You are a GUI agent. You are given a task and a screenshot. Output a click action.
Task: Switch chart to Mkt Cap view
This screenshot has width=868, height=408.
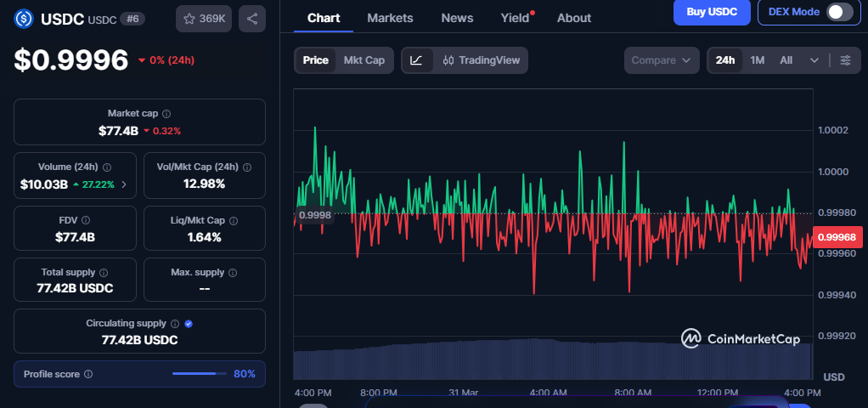(364, 60)
